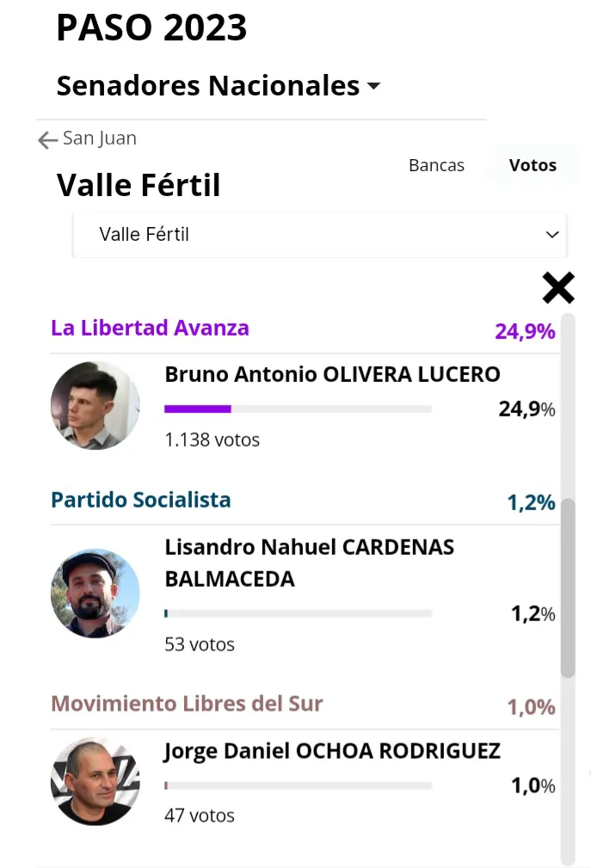
Task: Click the candidate name Jorge Daniel OCHOA RODRIGUEZ
Action: tap(332, 751)
